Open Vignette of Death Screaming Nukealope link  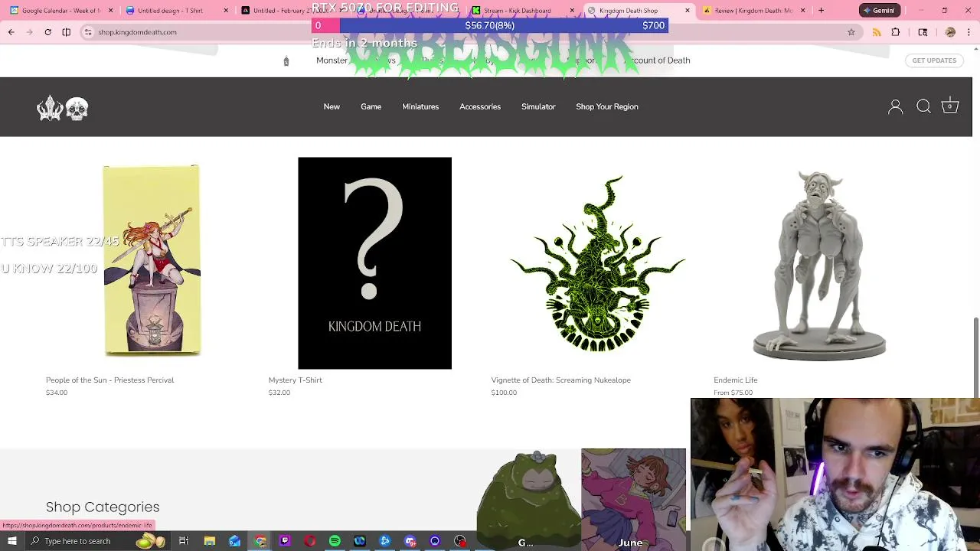pyautogui.click(x=560, y=380)
